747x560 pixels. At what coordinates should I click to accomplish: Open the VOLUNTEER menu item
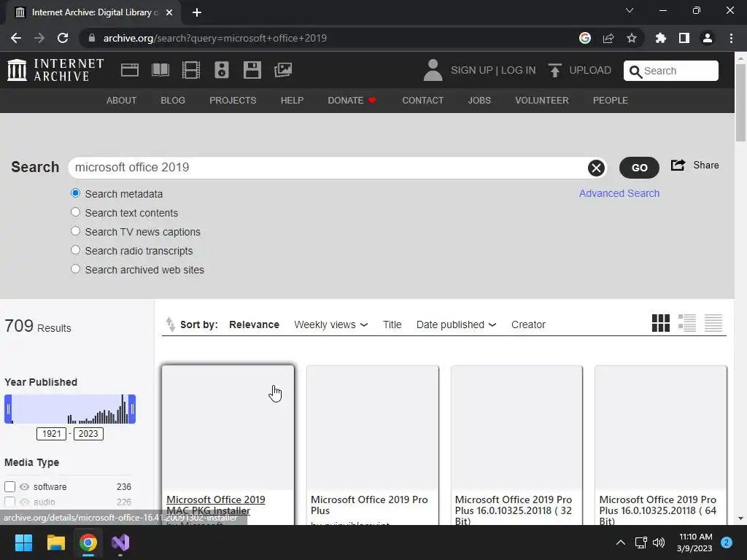542,101
